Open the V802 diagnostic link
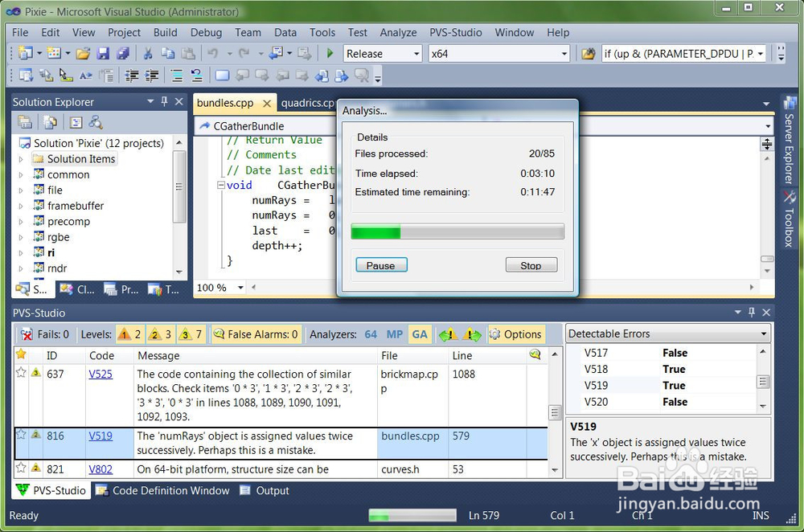The height and width of the screenshot is (532, 804). pos(100,469)
